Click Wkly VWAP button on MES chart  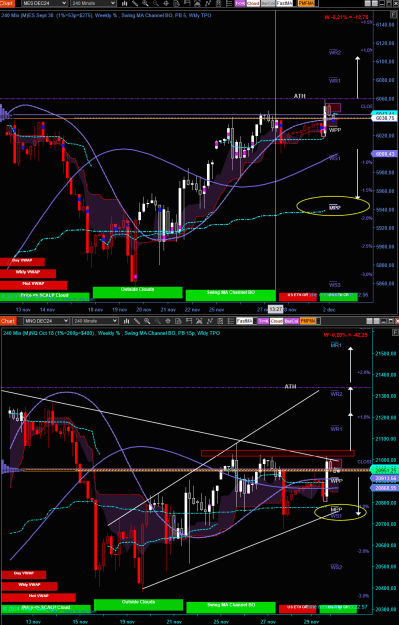pyautogui.click(x=28, y=273)
